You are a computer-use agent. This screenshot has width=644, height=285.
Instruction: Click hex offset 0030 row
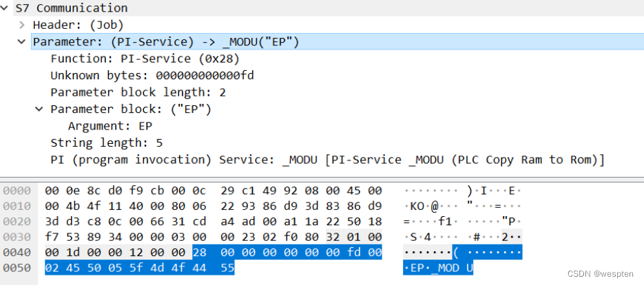click(16, 237)
